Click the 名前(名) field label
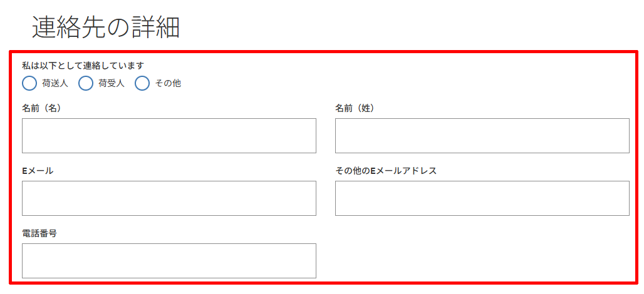This screenshot has width=644, height=294. [x=41, y=108]
